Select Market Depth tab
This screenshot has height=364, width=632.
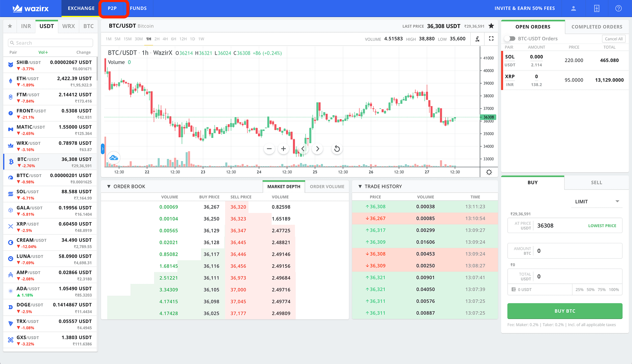coord(284,187)
